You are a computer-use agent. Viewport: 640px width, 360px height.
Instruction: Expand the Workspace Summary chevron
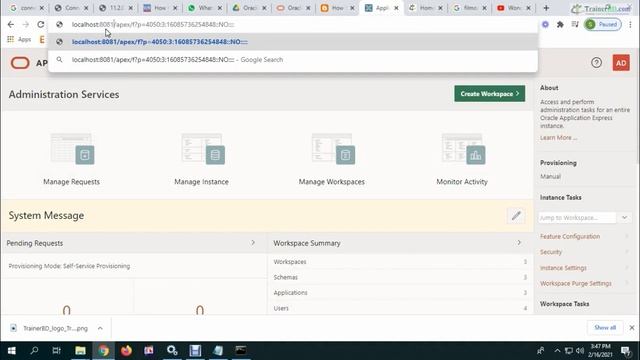coord(519,243)
